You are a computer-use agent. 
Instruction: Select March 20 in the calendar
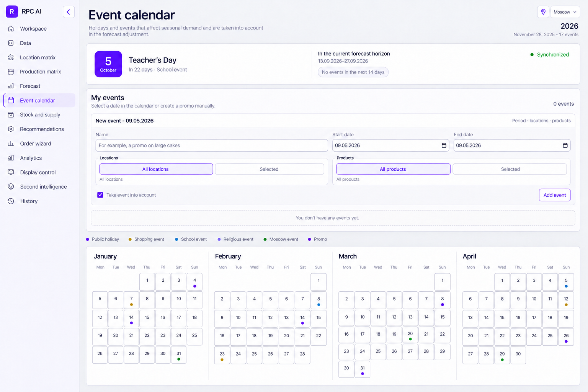(x=410, y=335)
